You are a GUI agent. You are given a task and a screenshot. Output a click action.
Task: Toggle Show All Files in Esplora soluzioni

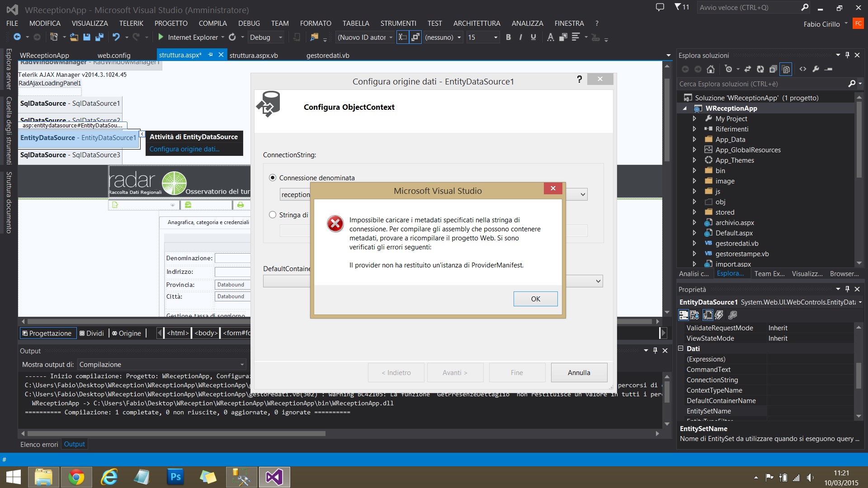786,69
